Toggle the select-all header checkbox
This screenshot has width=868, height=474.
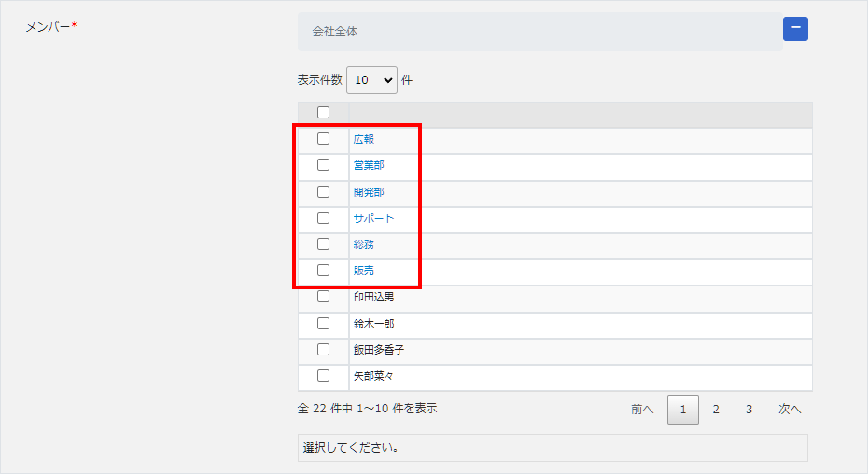323,113
